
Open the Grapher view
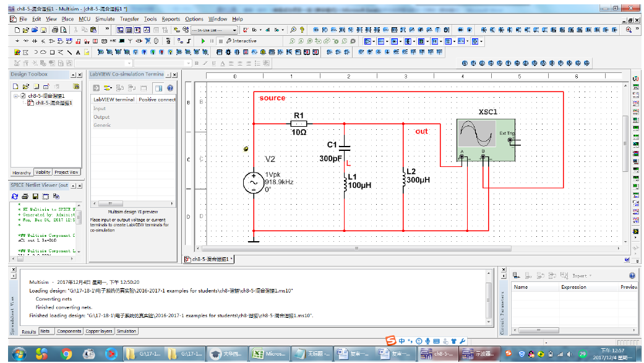[x=147, y=30]
